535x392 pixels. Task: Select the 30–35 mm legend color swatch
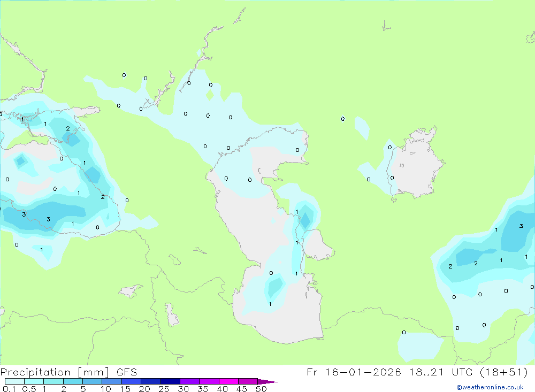point(190,381)
